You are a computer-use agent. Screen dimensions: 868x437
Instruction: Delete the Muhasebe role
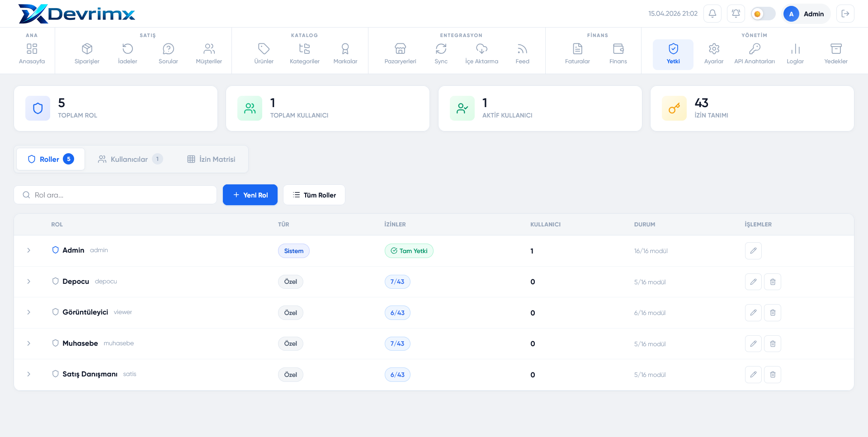coord(773,344)
